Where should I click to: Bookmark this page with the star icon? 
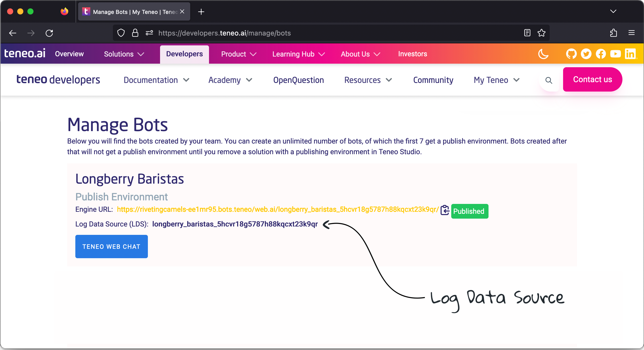(542, 33)
